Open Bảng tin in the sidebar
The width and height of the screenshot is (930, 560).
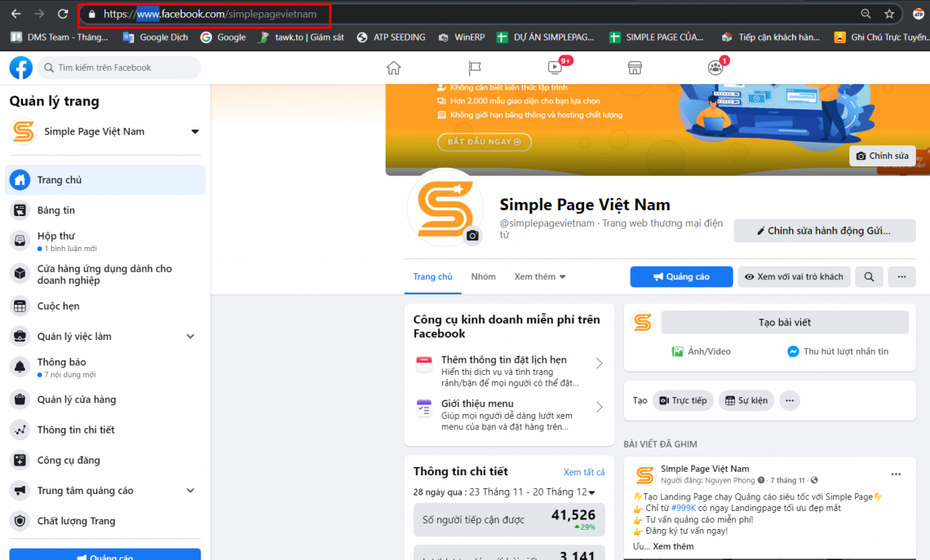tap(105, 210)
